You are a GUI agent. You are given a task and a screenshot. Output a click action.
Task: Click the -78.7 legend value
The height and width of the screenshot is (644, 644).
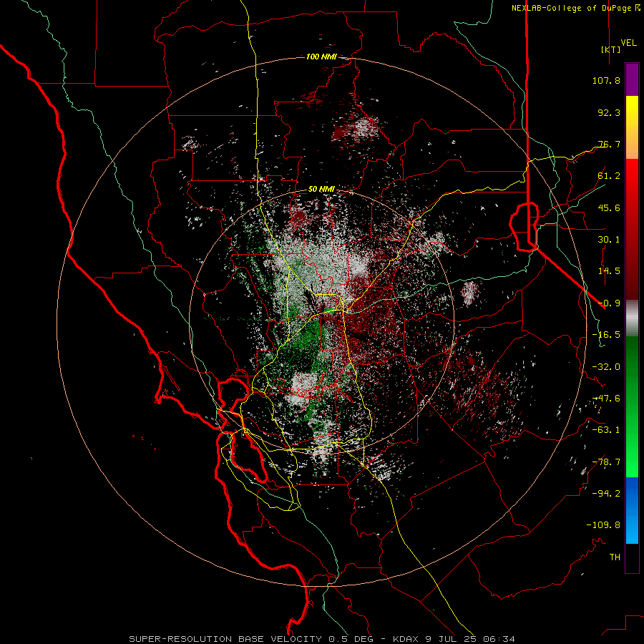606,462
